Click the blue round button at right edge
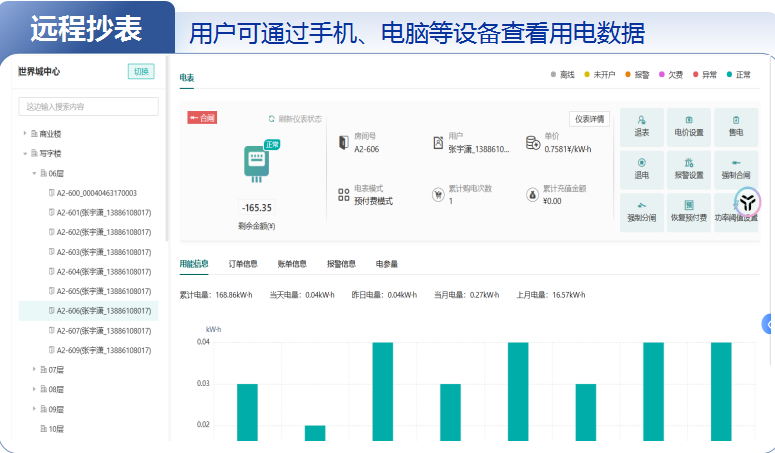The image size is (775, 453). [768, 324]
